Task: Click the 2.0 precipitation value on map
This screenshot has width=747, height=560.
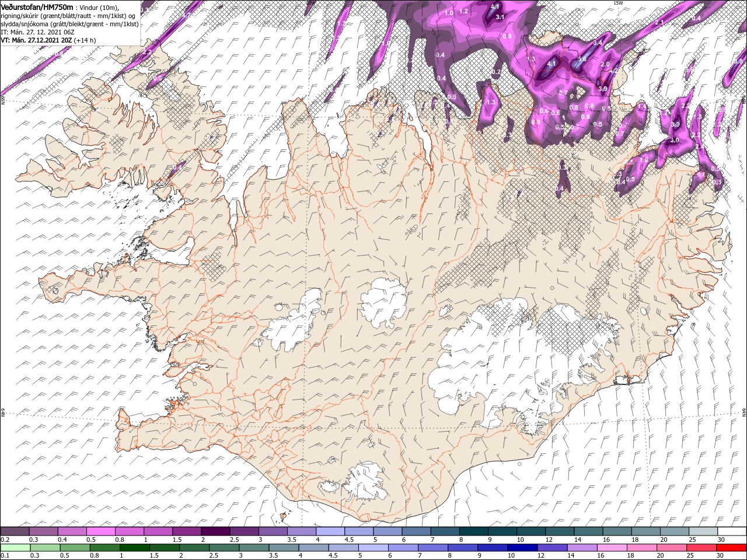Action: pyautogui.click(x=605, y=64)
